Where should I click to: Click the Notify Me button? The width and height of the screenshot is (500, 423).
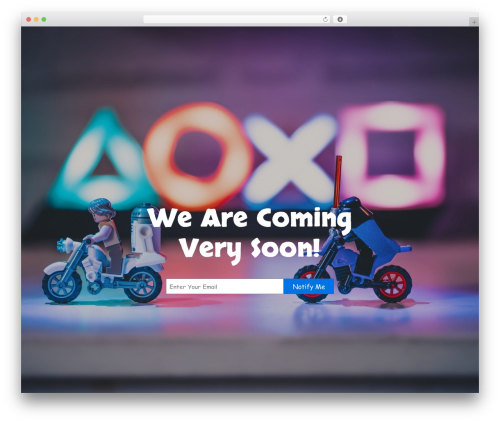(x=308, y=287)
